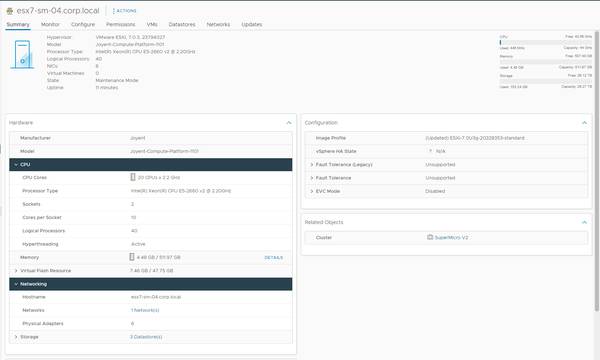Viewport: 600px width, 360px height.
Task: Select the Hostname value in Networking section
Action: point(156,297)
